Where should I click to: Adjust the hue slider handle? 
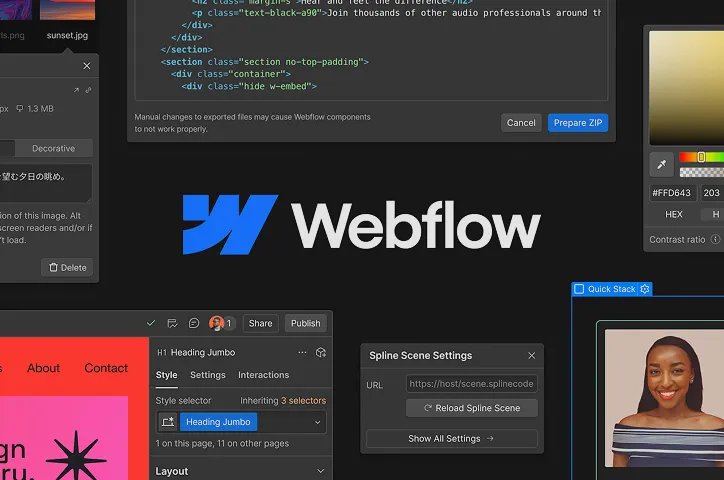[701, 157]
